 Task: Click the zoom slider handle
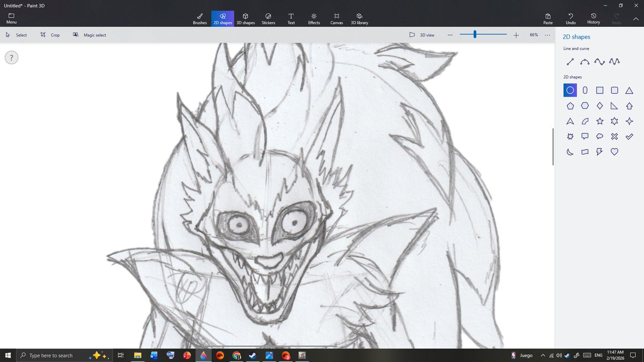point(475,34)
